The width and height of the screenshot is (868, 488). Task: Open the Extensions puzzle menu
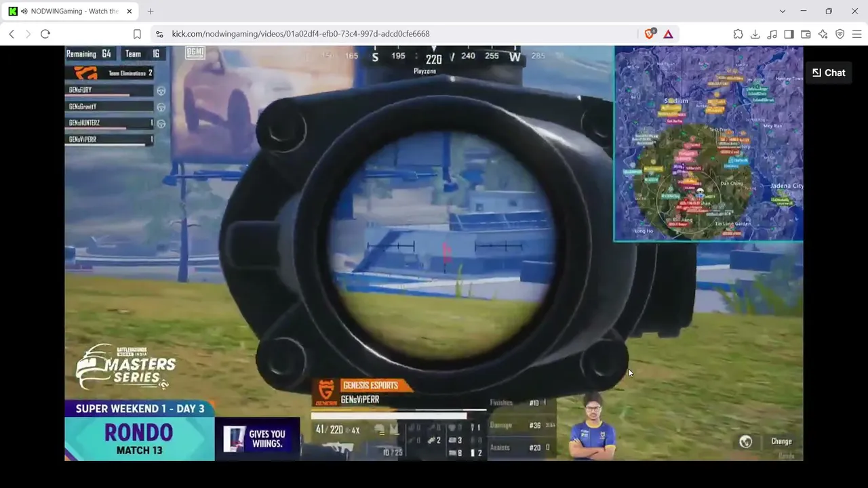738,34
